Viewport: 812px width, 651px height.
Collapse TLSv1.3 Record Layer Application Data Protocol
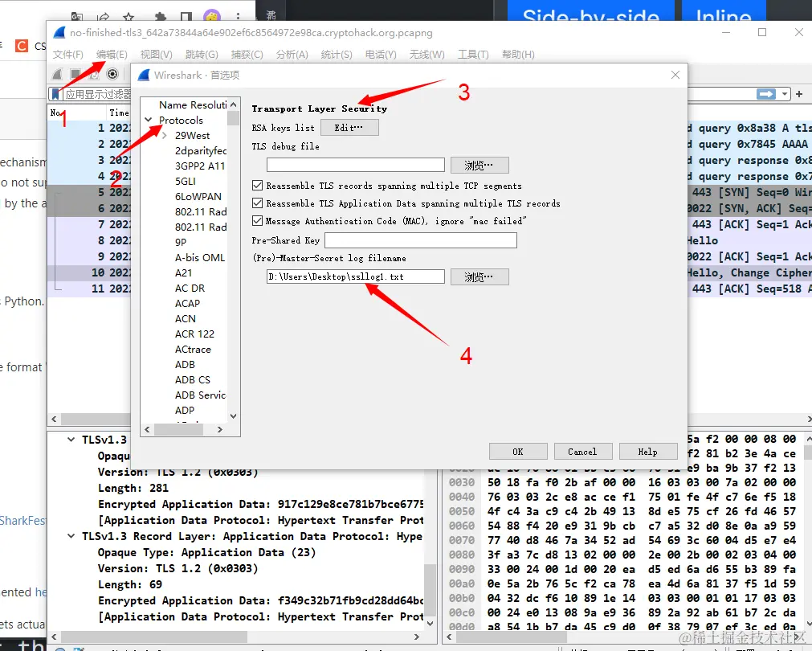[x=71, y=536]
